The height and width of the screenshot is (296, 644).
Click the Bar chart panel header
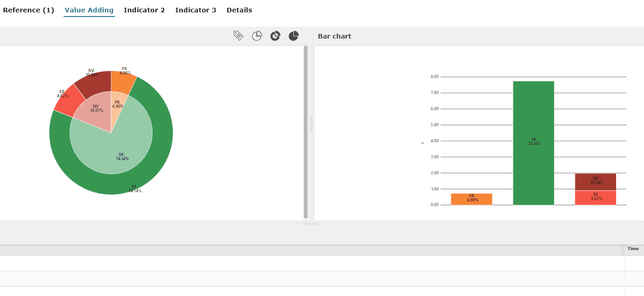point(335,36)
